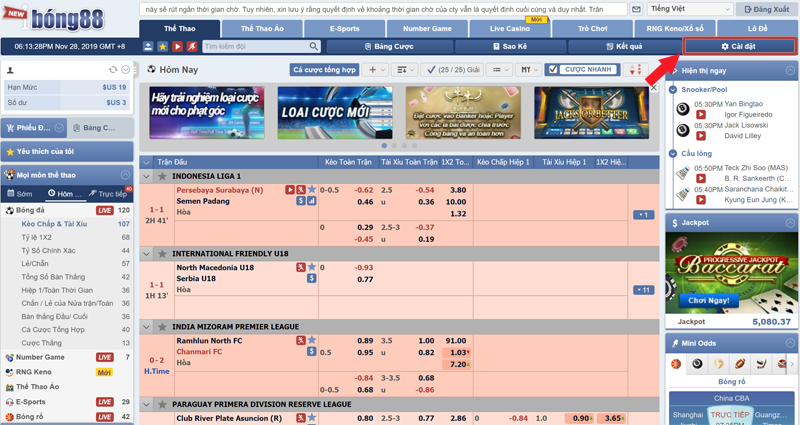Collapse the Mọi môn thể thao panel
Image resolution: width=800 pixels, height=425 pixels.
pyautogui.click(x=125, y=175)
